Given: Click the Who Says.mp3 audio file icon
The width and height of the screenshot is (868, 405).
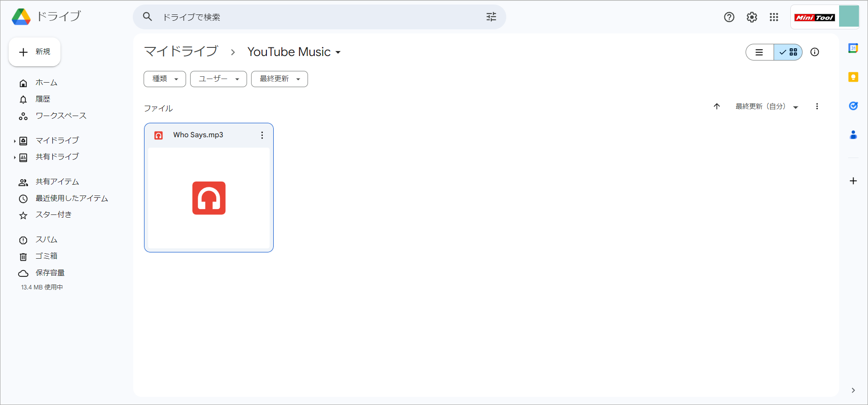Looking at the screenshot, I should pos(159,135).
